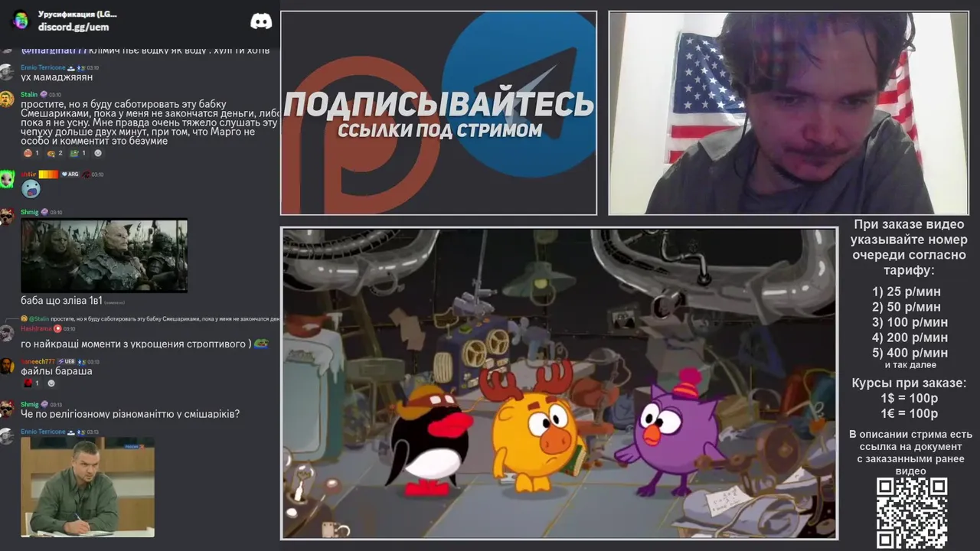Viewport: 980px width, 551px height.
Task: Click the UEB tag next to laneech777
Action: click(66, 361)
